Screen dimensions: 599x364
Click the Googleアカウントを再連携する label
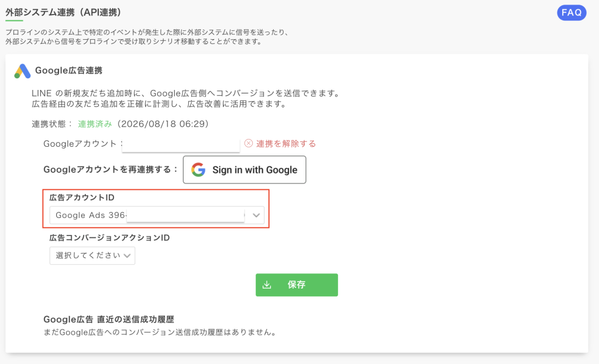pyautogui.click(x=111, y=169)
